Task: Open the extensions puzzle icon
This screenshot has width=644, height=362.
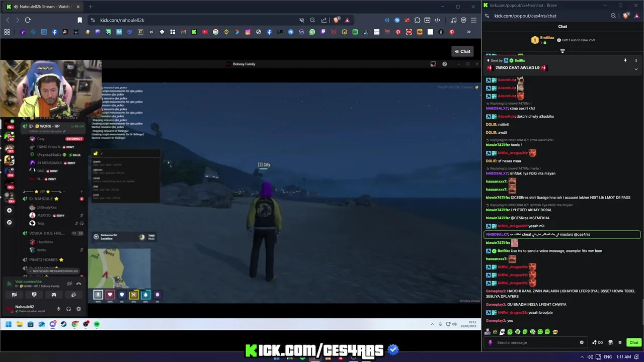Action: point(417,20)
